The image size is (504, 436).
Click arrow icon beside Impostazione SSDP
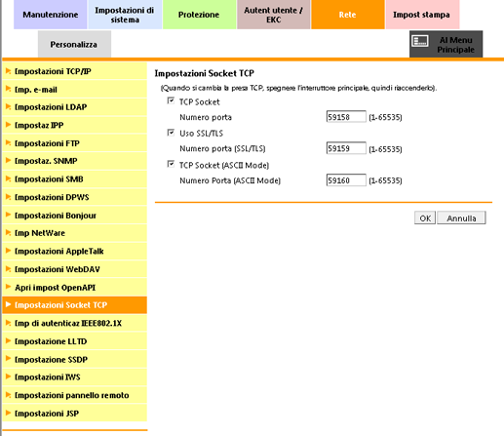pyautogui.click(x=9, y=359)
